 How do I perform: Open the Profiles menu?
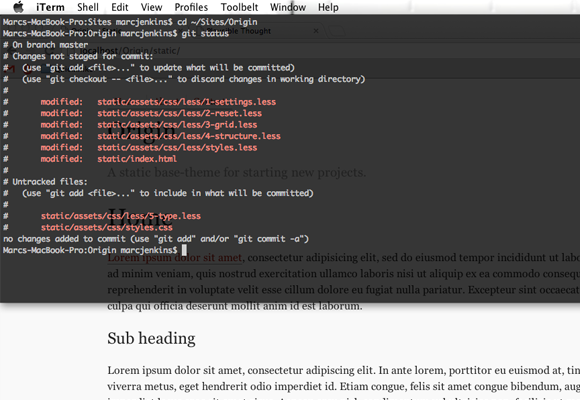tap(191, 7)
